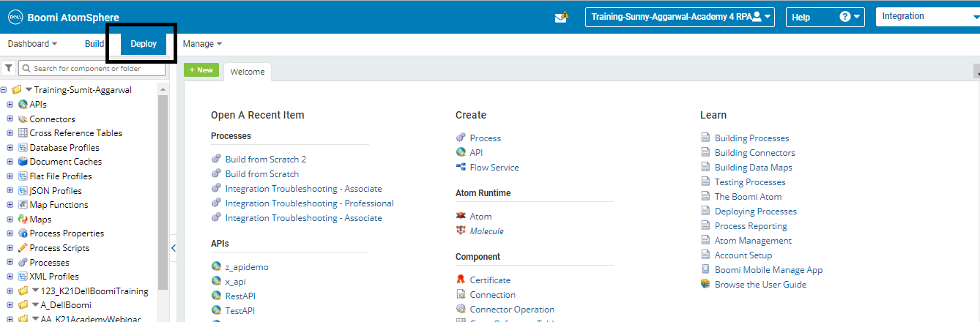The image size is (980, 322).
Task: Open the Account Setup learn link
Action: pyautogui.click(x=743, y=255)
